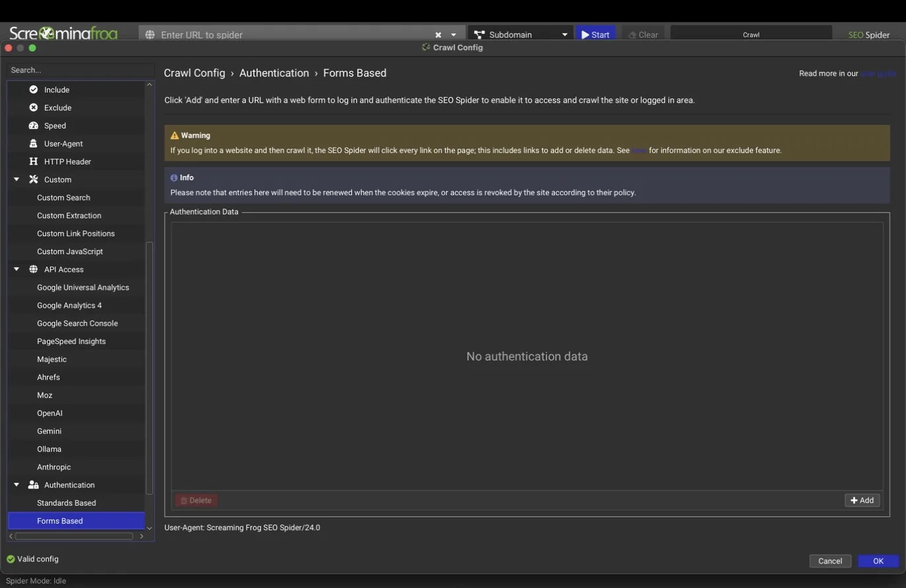
Task: Click the config Search field
Action: coord(81,70)
